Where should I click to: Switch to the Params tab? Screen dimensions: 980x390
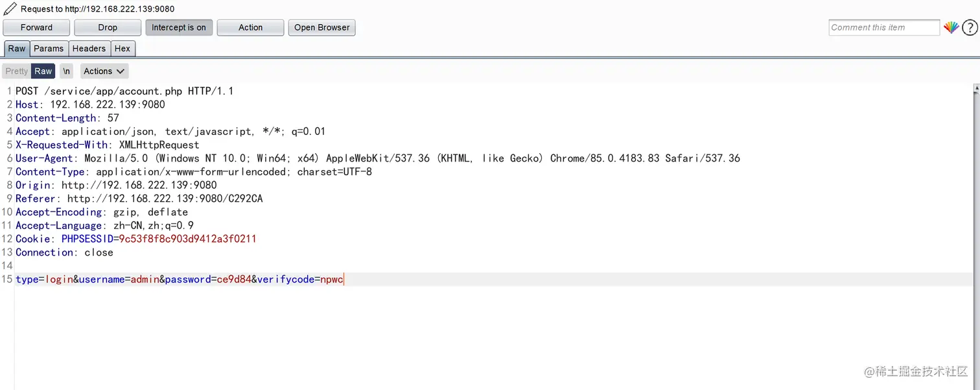point(49,49)
